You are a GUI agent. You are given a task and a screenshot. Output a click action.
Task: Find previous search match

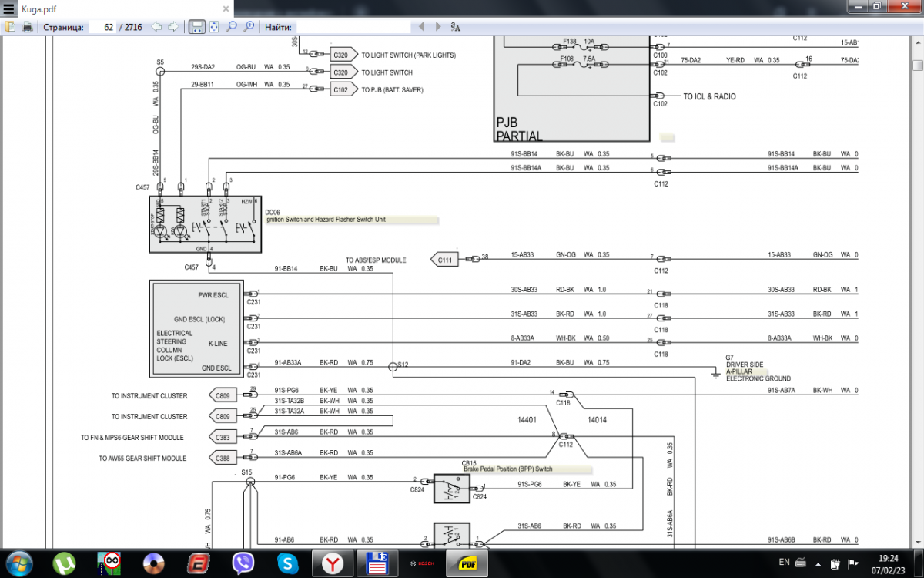(x=421, y=27)
